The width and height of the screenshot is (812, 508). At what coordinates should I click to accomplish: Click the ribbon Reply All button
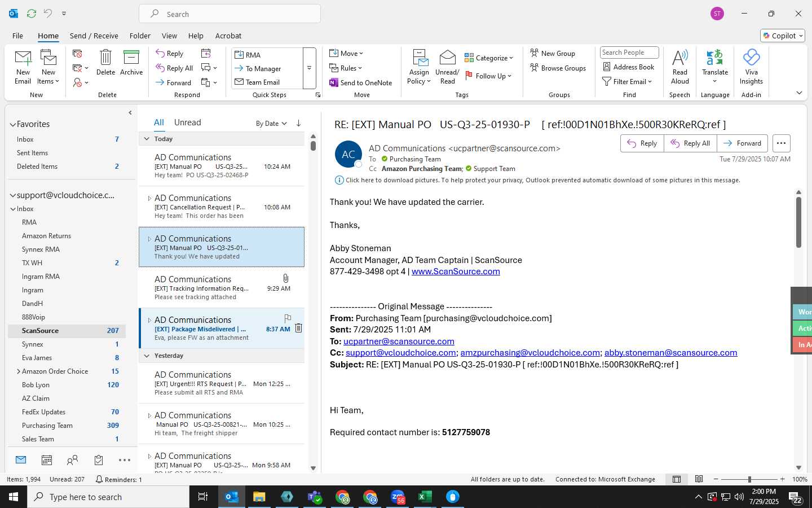click(x=175, y=68)
